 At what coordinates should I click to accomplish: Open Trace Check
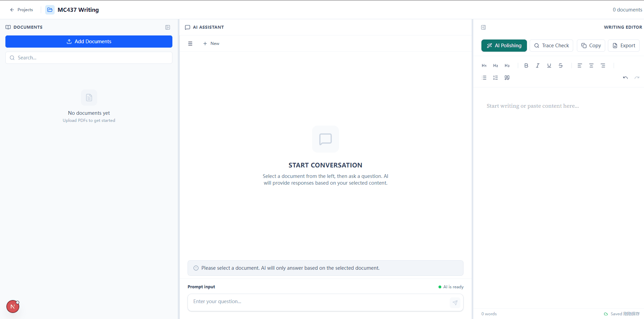click(x=551, y=46)
